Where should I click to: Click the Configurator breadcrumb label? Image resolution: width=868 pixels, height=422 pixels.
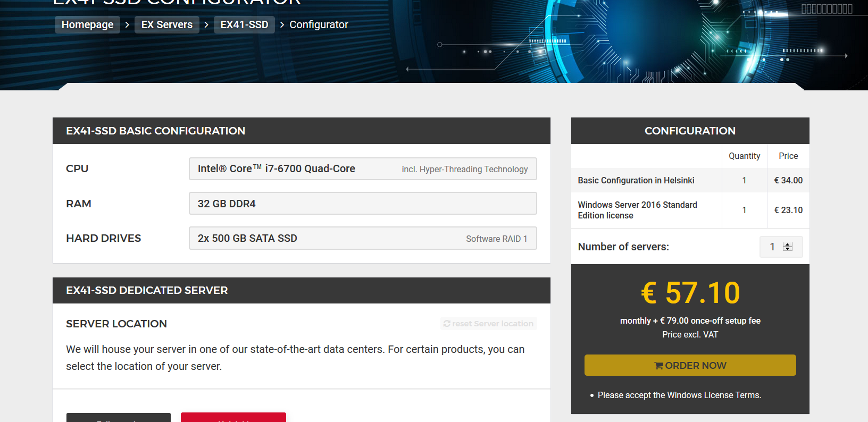[x=319, y=24]
